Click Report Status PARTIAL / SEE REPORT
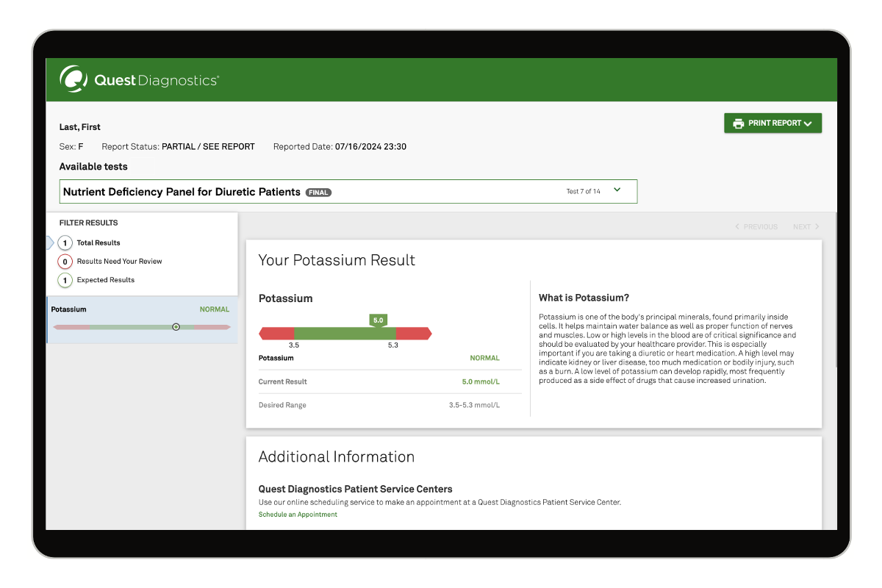882x588 pixels. point(178,147)
